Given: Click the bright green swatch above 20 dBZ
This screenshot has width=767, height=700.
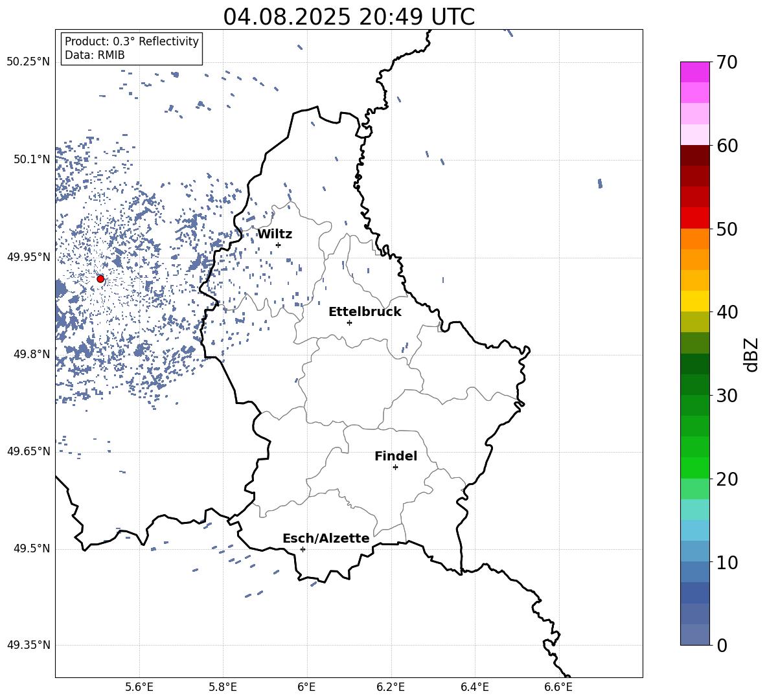Looking at the screenshot, I should [695, 468].
